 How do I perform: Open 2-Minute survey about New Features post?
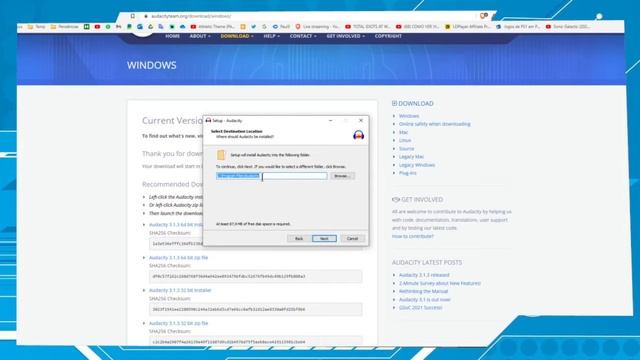(440, 283)
